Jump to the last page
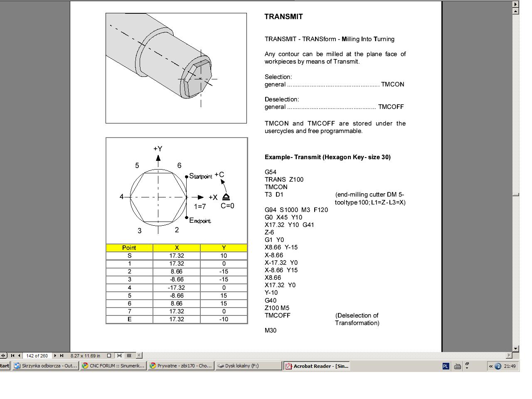532x399 pixels. click(62, 355)
